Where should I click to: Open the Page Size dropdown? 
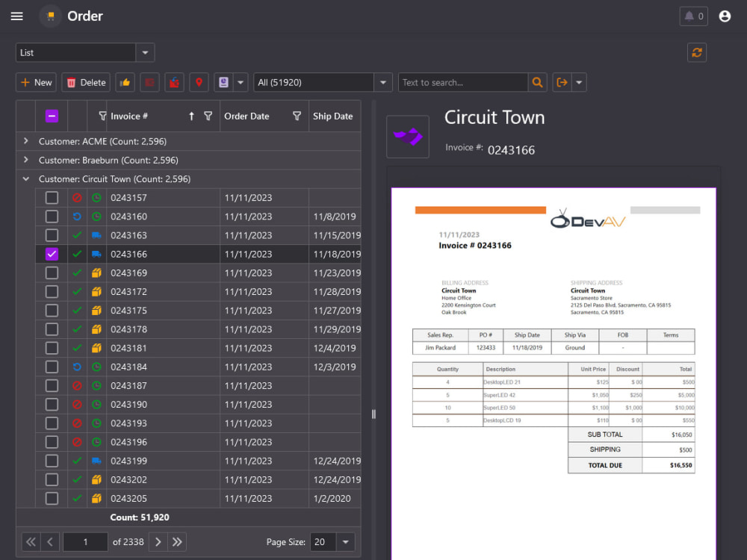pyautogui.click(x=346, y=542)
